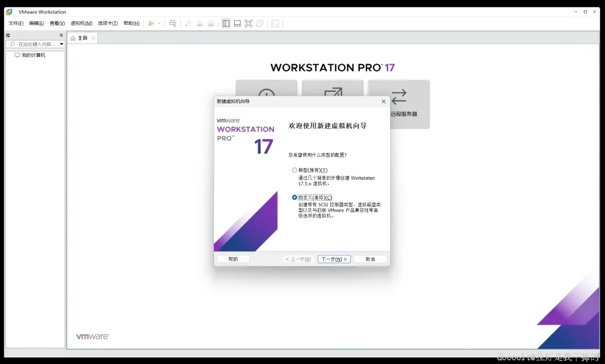
Task: Click the VMware Workstation title bar icon
Action: tap(9, 12)
